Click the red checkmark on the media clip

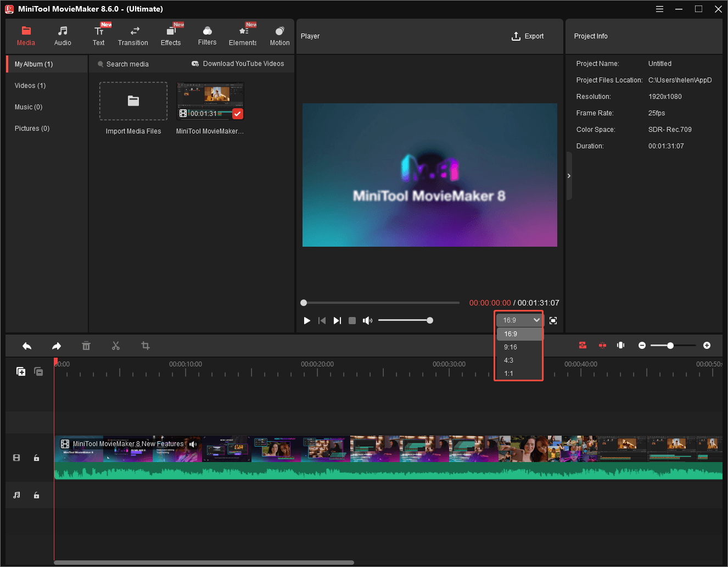(x=238, y=114)
